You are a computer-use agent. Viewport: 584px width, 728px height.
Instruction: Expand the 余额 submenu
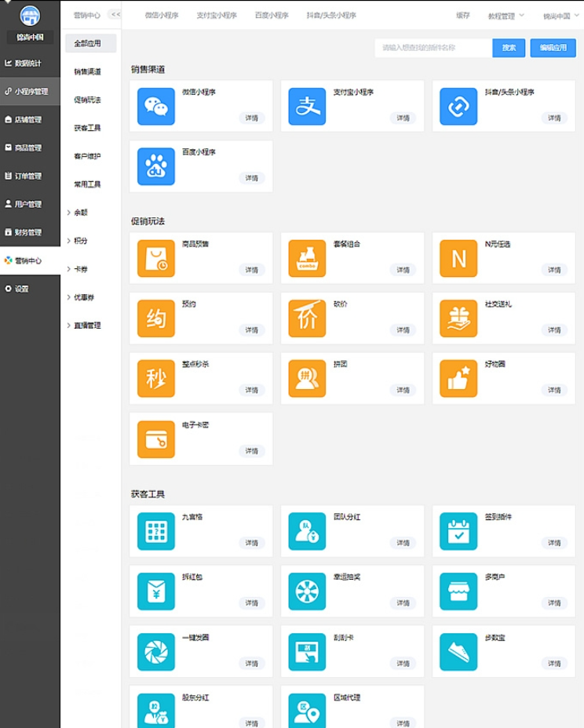coord(77,212)
